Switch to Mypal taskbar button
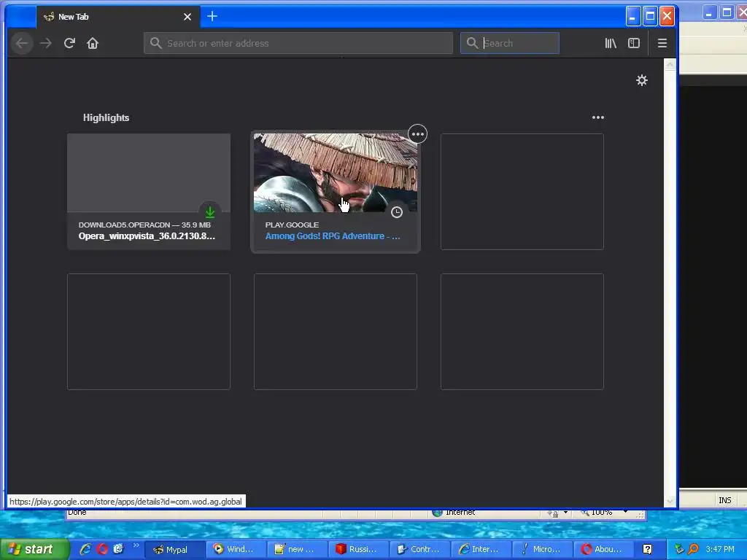This screenshot has height=560, width=747. [175, 550]
